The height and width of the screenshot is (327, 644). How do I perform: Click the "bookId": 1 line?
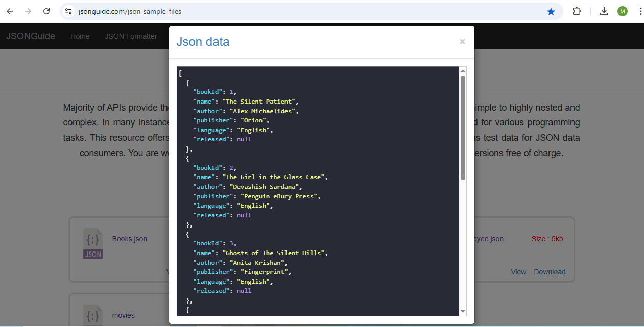tap(214, 92)
